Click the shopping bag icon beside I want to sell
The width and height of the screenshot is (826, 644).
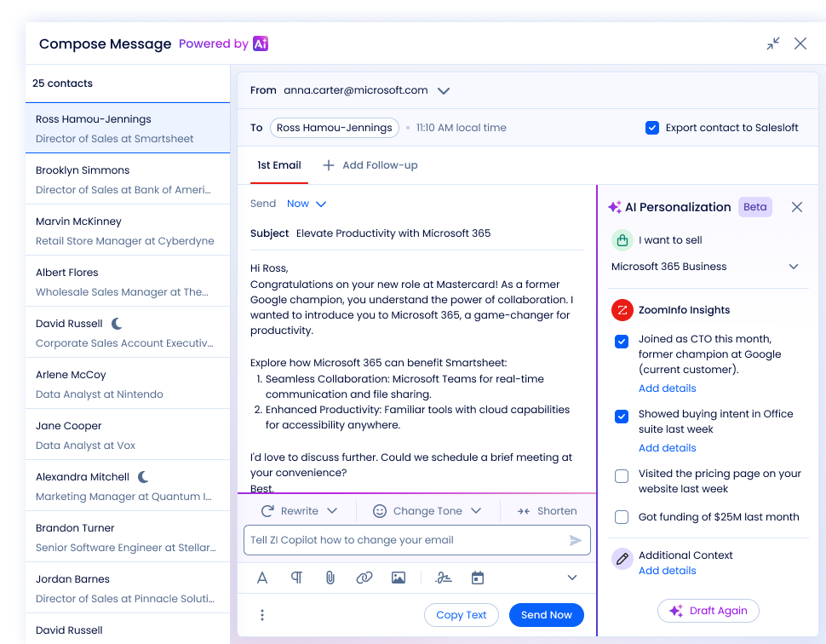click(x=622, y=240)
